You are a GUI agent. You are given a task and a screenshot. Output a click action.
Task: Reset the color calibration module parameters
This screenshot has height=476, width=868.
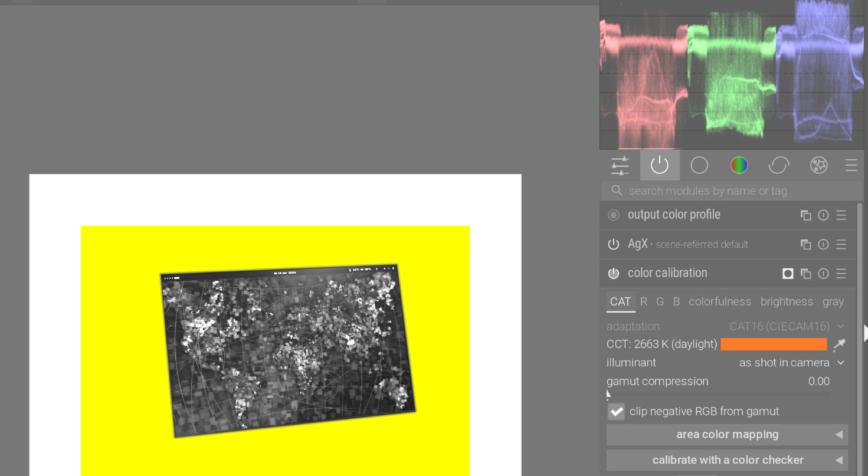823,273
